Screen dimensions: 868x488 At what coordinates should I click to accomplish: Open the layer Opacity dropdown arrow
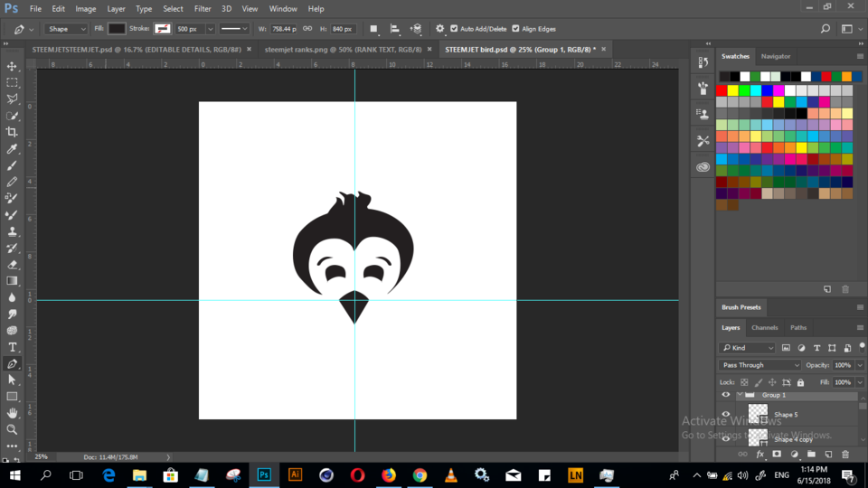860,365
